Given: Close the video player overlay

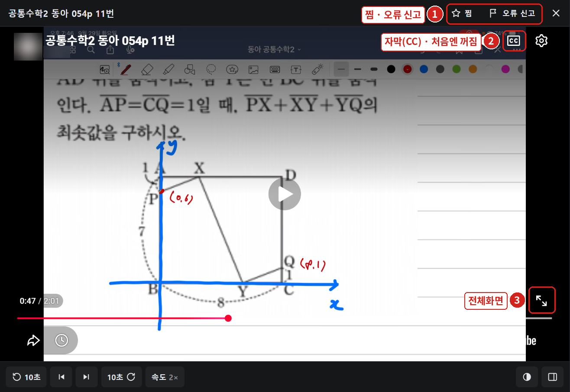Looking at the screenshot, I should click(556, 13).
